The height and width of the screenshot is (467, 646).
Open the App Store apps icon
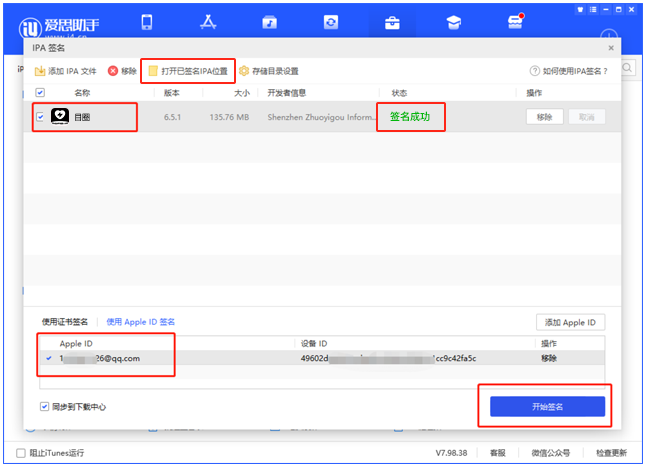pos(208,22)
